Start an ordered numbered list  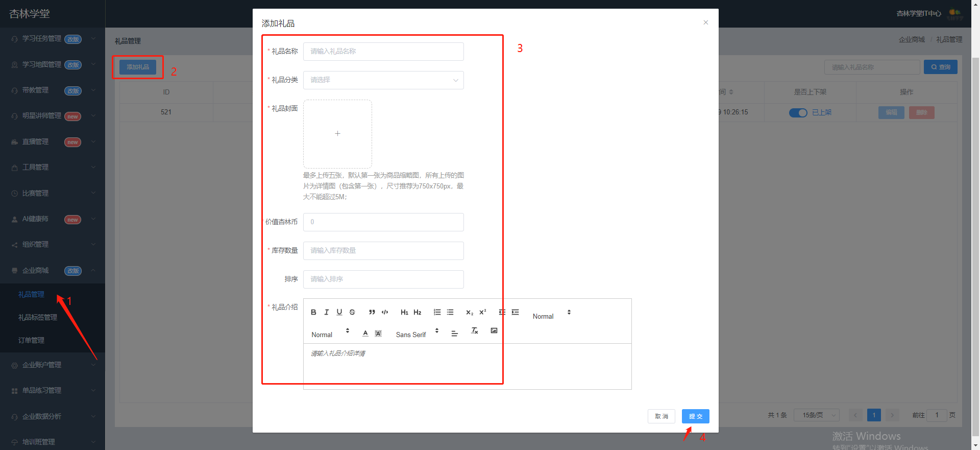(x=437, y=312)
